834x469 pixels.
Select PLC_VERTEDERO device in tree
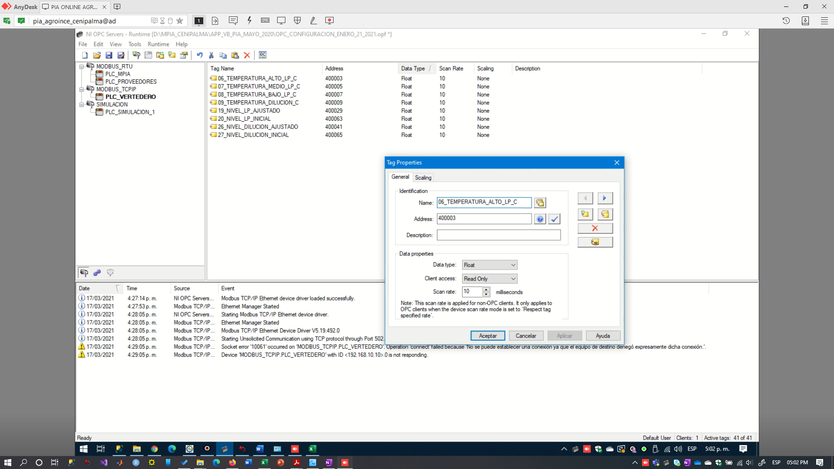pyautogui.click(x=130, y=97)
